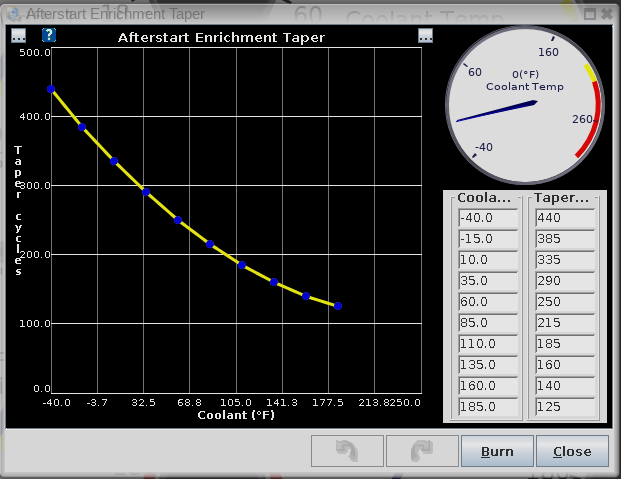Click the Taper column header

[564, 198]
